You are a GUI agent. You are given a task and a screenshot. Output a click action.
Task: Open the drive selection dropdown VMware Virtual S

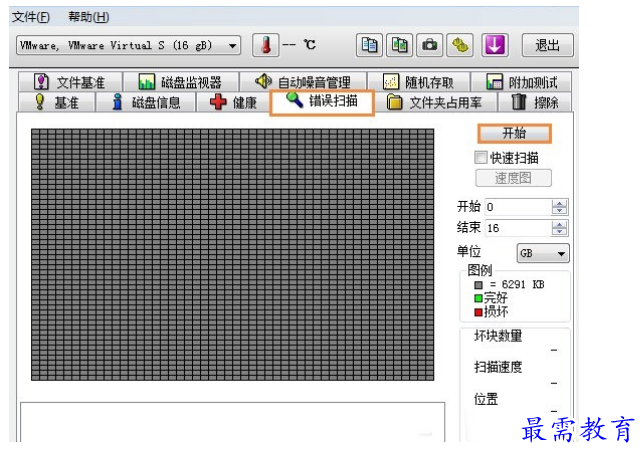[128, 45]
